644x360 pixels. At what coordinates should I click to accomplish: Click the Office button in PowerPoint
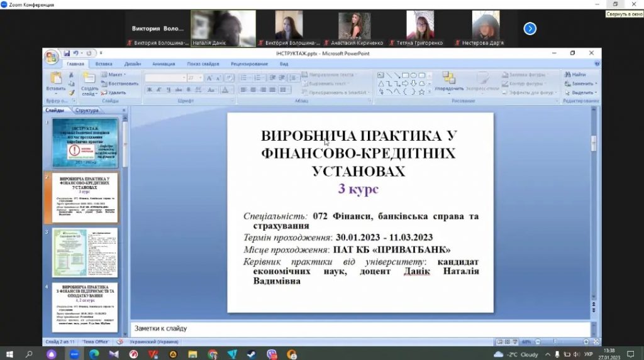coord(51,57)
